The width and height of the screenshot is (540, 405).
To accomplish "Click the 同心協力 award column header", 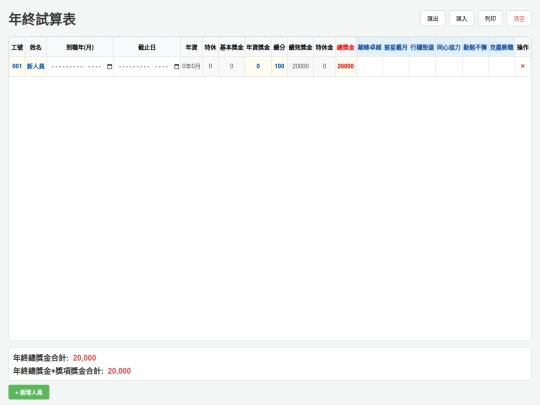I will pyautogui.click(x=449, y=47).
